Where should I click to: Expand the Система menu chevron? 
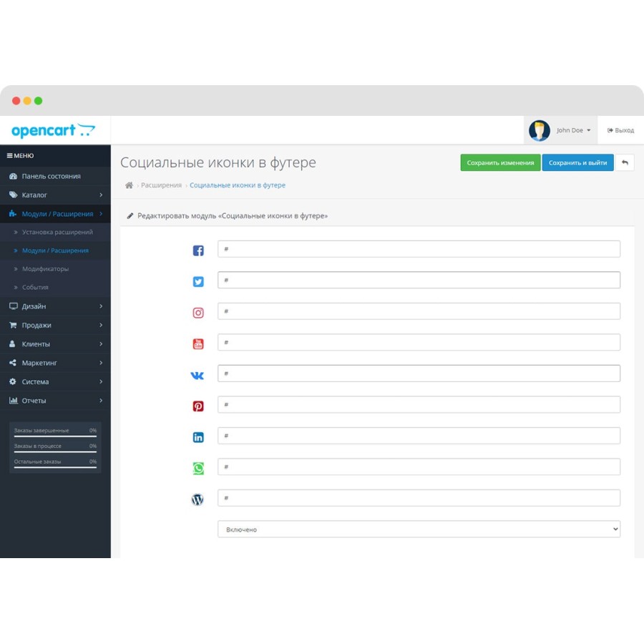101,381
